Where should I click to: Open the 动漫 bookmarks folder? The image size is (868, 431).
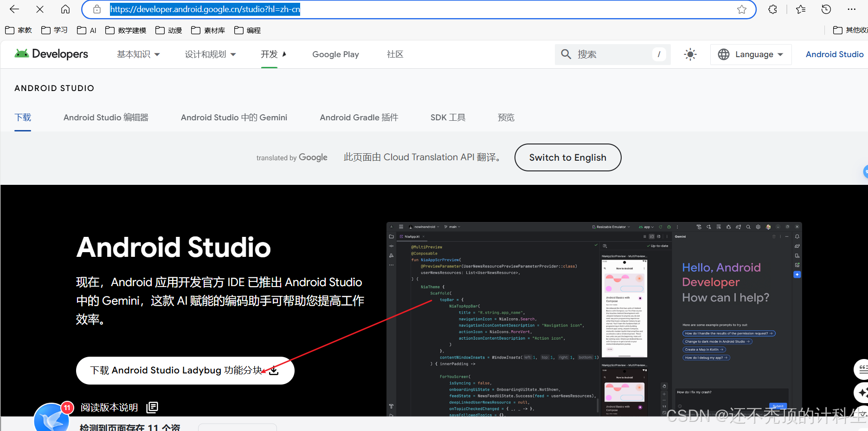point(168,30)
